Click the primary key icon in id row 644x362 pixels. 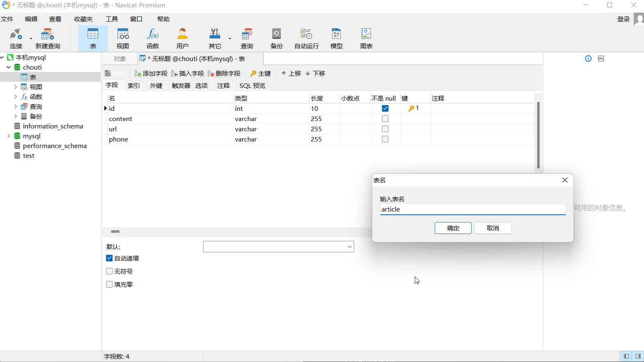411,108
